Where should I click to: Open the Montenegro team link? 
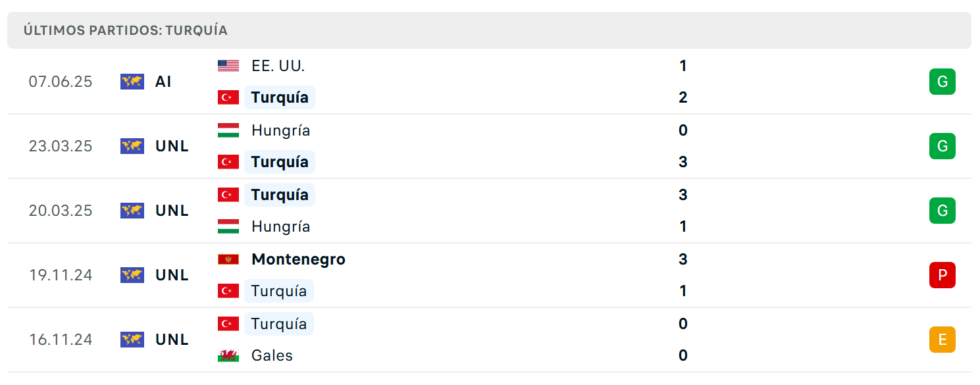(x=298, y=259)
